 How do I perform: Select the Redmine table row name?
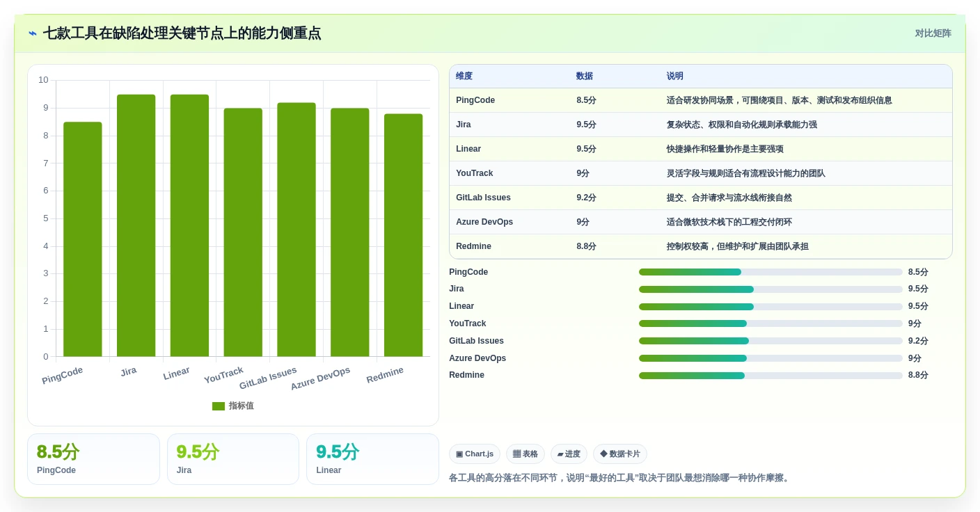[x=474, y=246]
